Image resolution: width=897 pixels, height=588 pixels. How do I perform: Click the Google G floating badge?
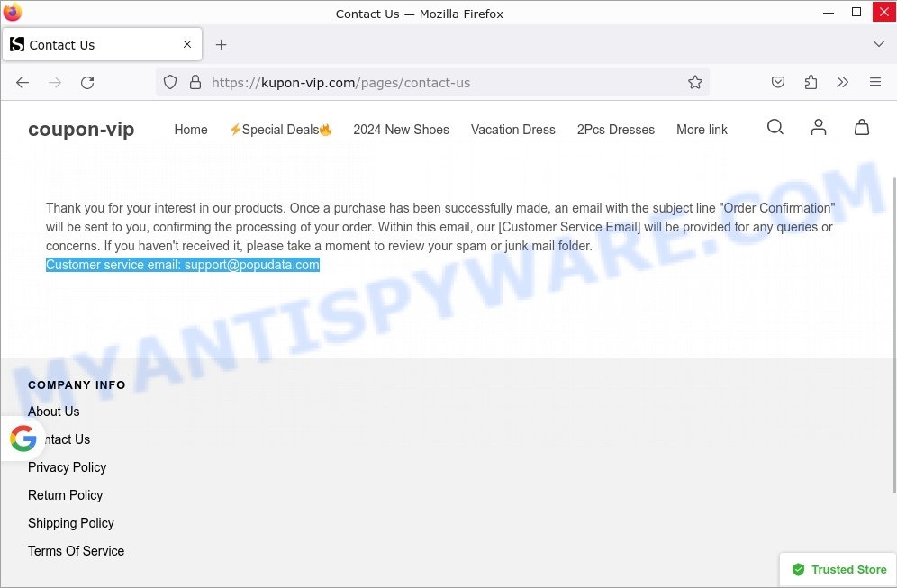[x=23, y=439]
